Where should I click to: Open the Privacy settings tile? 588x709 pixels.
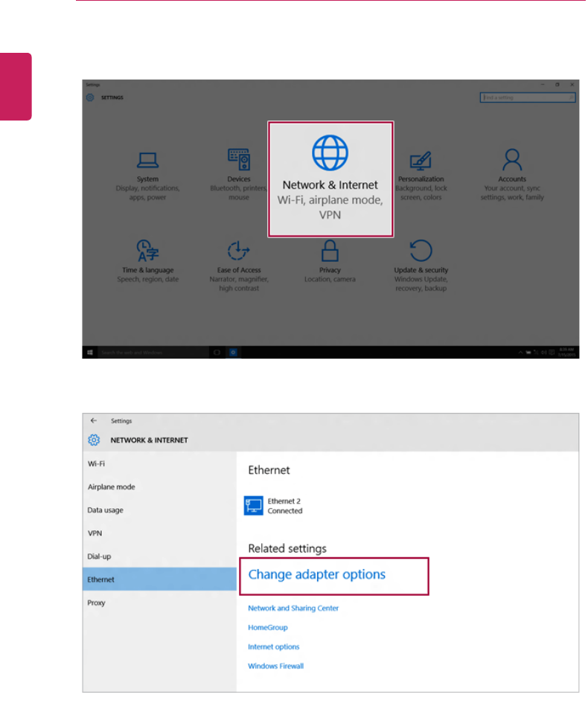pyautogui.click(x=330, y=261)
